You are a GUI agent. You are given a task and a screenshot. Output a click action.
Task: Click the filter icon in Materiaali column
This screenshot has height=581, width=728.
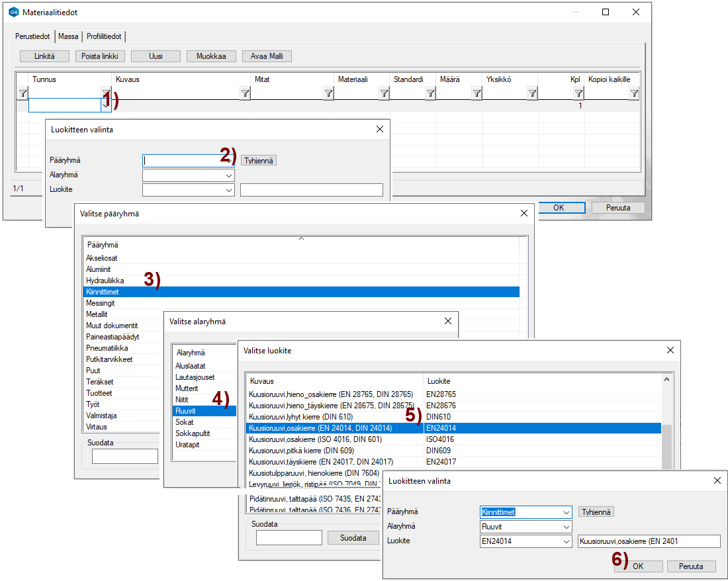(x=384, y=94)
